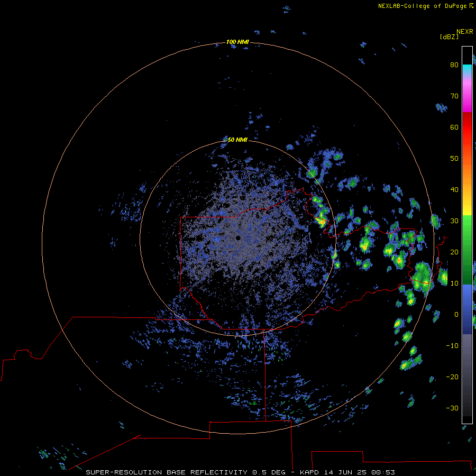Click the KAPD station identifier in caption
The width and height of the screenshot is (476, 476).
coord(309,472)
